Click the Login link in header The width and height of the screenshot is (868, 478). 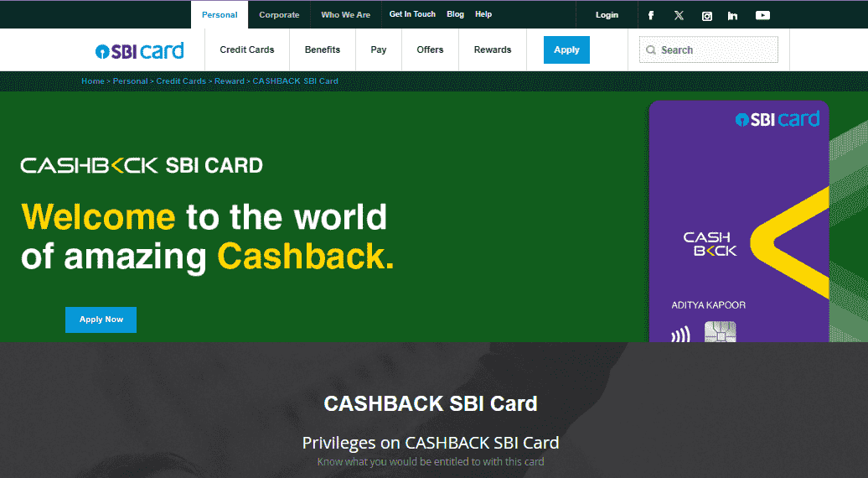click(x=607, y=15)
